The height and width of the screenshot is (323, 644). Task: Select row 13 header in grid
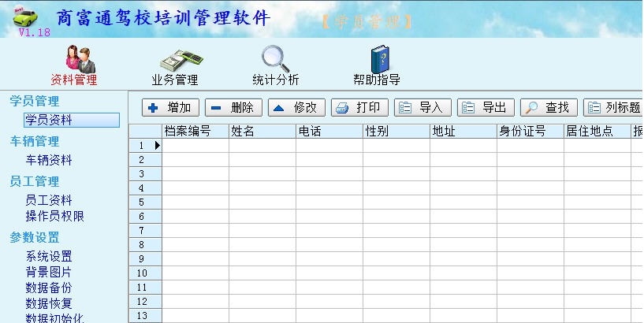coord(145,316)
